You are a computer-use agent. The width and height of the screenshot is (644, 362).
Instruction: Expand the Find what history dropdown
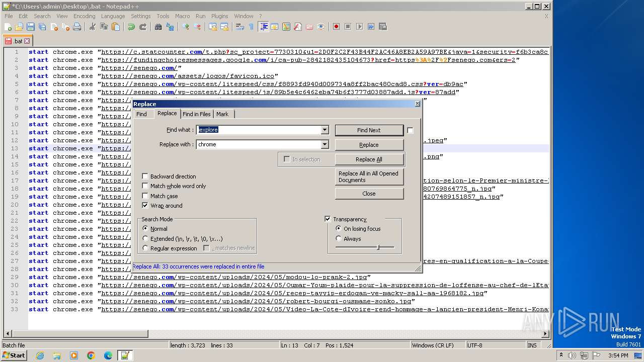pyautogui.click(x=325, y=130)
